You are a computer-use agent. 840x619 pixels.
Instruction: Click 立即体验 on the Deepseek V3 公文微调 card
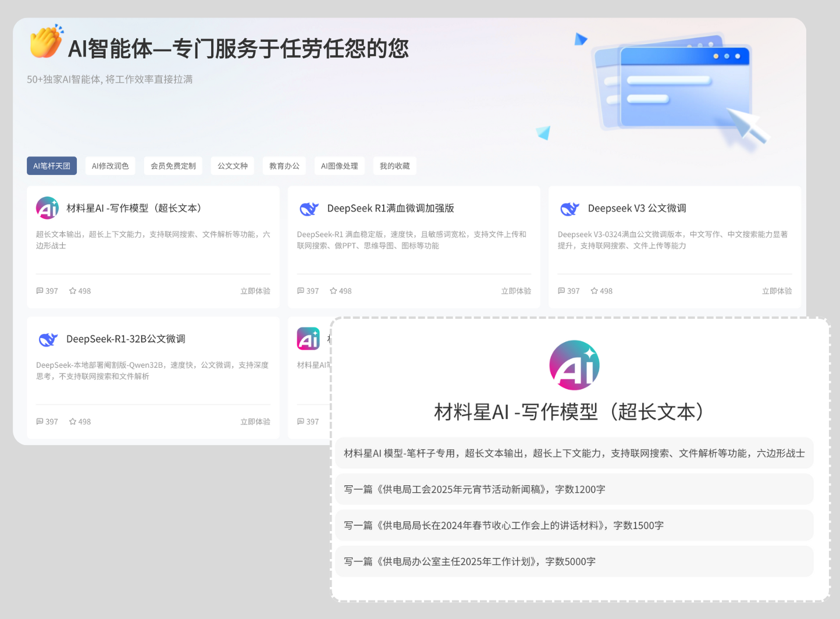click(777, 291)
